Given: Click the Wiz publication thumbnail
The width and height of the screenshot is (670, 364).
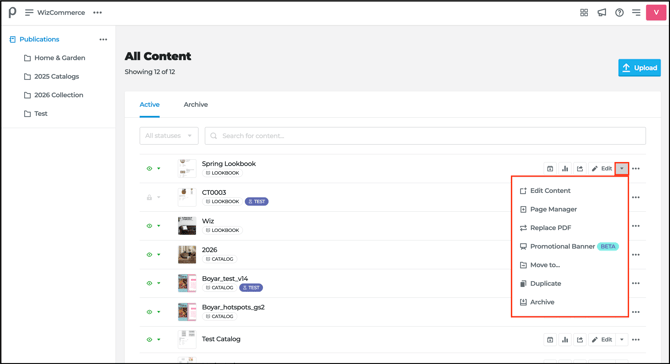Looking at the screenshot, I should (x=187, y=226).
